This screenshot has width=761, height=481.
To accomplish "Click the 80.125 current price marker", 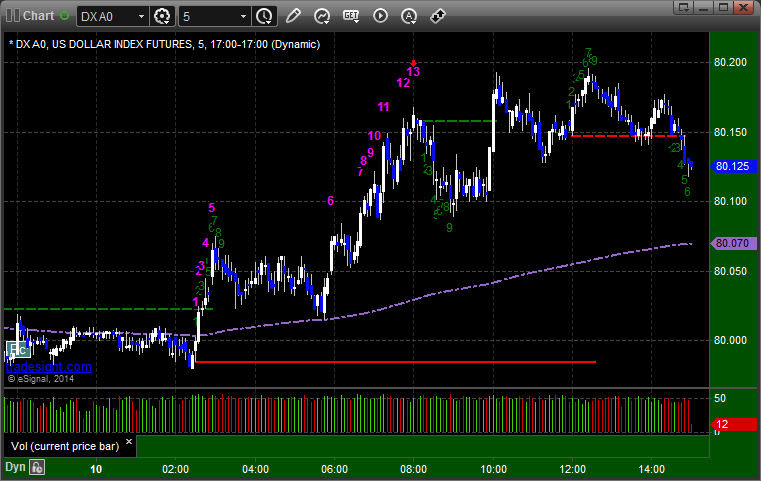I will coord(732,166).
